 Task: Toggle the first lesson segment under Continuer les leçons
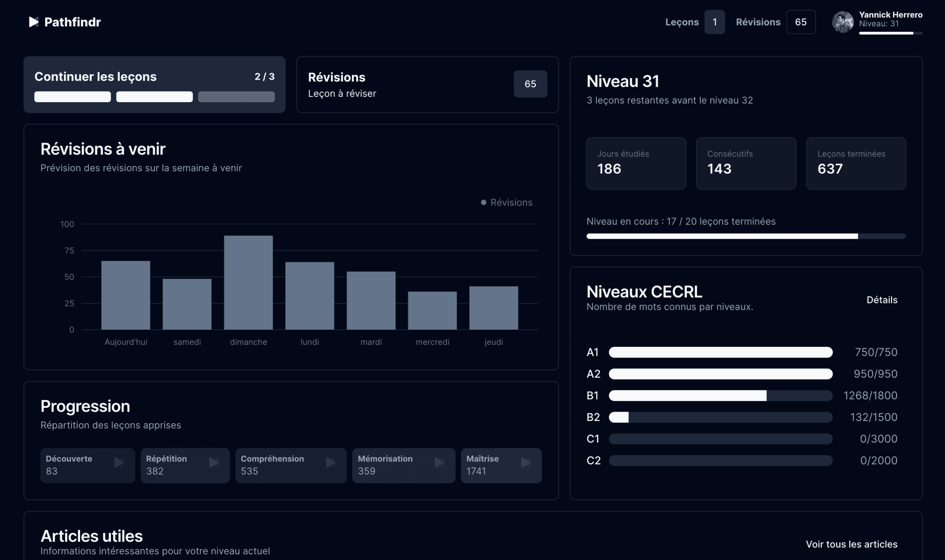[x=72, y=97]
